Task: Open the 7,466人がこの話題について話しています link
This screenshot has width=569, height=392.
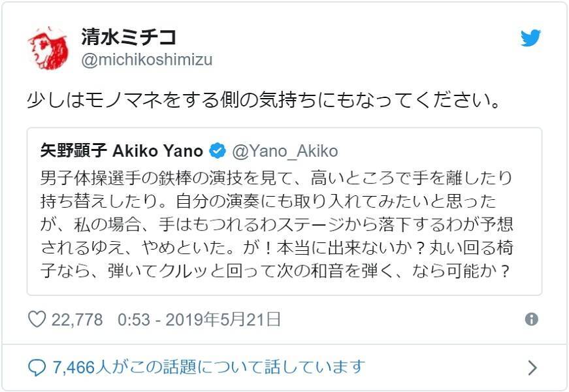Action: click(x=208, y=367)
